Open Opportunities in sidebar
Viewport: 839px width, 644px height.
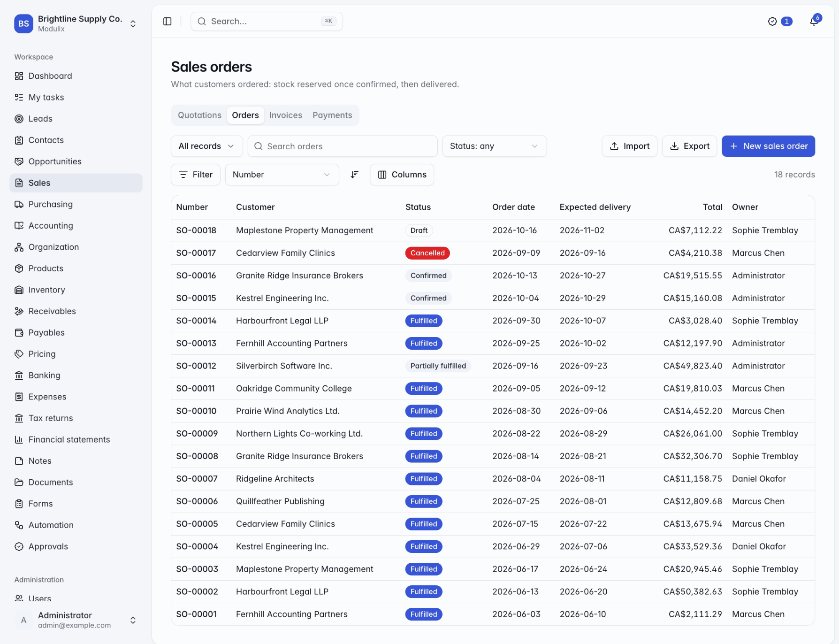(76, 161)
